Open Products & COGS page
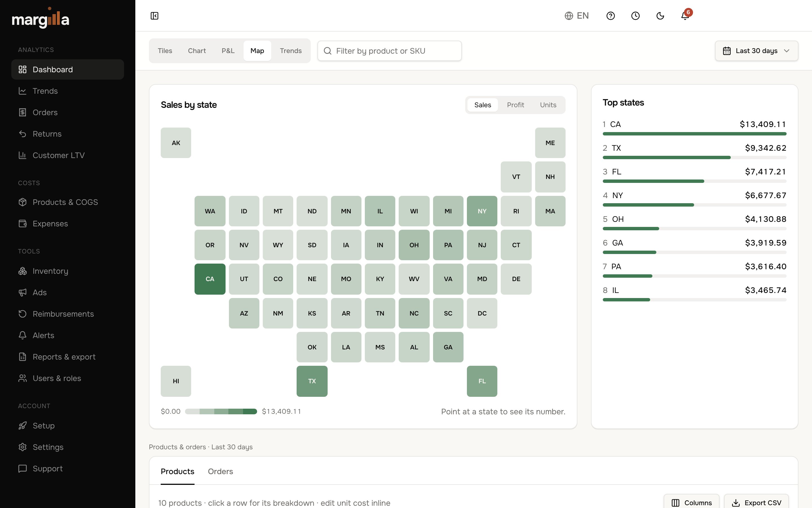Viewport: 812px width, 508px height. tap(67, 202)
